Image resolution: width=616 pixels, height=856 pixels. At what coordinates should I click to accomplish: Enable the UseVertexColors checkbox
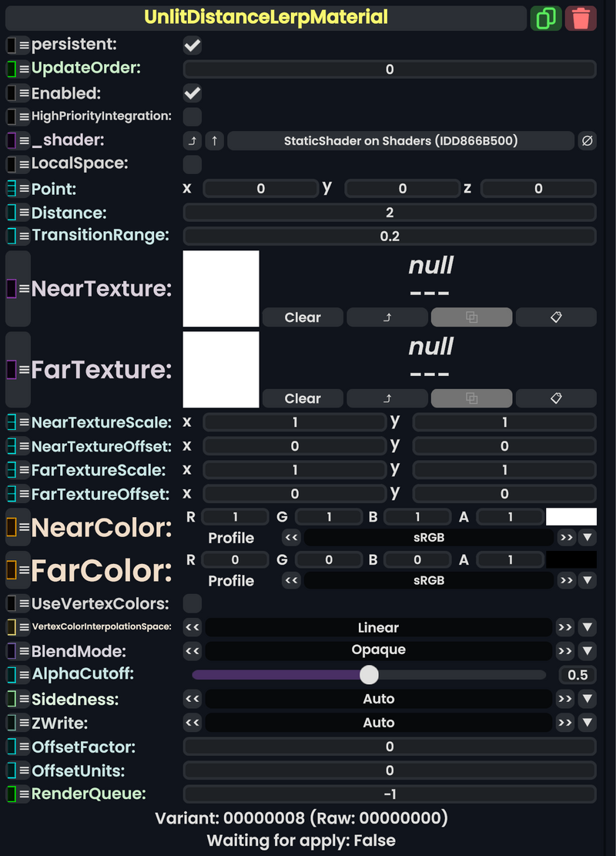tap(191, 603)
